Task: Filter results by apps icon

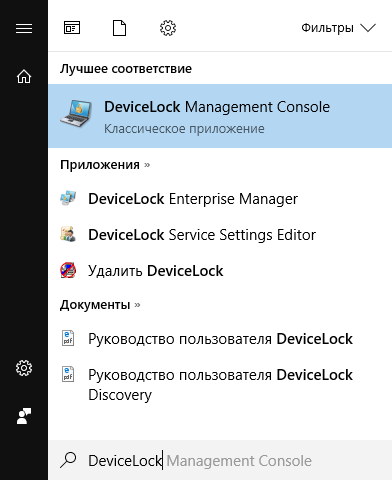Action: tap(72, 28)
